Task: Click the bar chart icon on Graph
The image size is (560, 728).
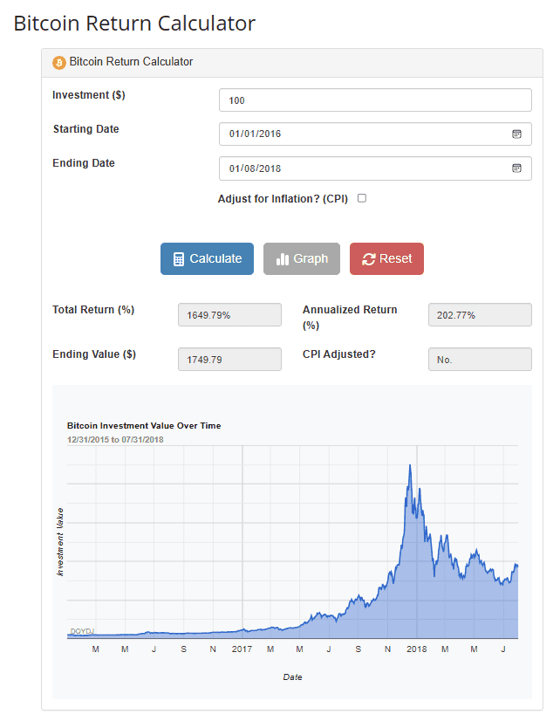Action: [282, 259]
